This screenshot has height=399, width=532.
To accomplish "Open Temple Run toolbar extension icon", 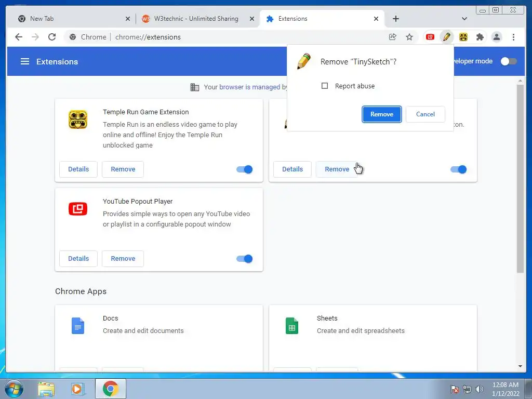I will (x=463, y=37).
